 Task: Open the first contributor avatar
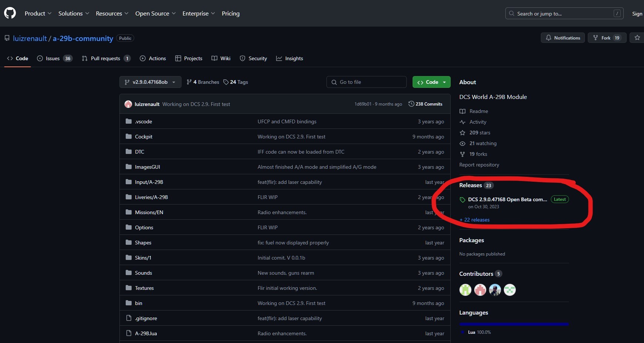(x=465, y=290)
